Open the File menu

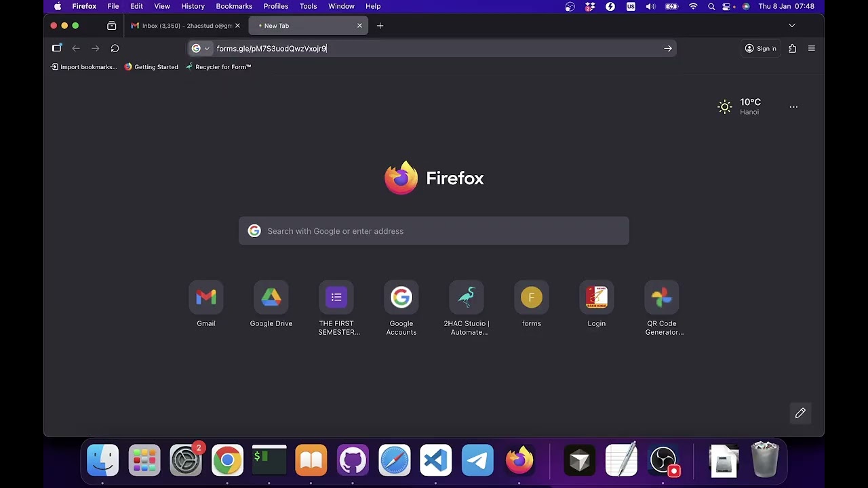(113, 6)
